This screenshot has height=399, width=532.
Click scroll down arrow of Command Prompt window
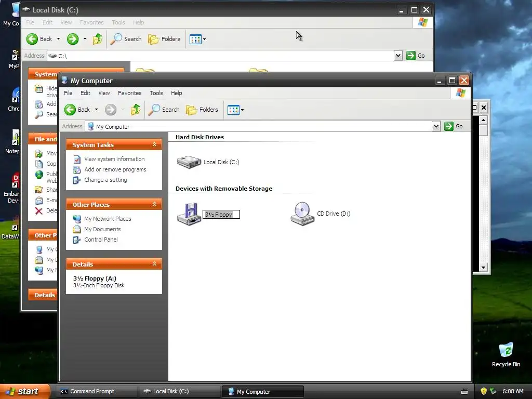[x=484, y=268]
